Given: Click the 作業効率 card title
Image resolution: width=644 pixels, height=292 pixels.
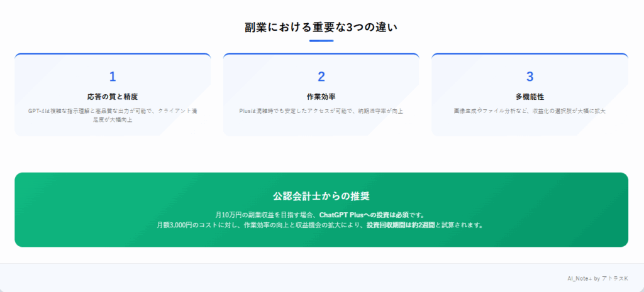Looking at the screenshot, I should (321, 97).
